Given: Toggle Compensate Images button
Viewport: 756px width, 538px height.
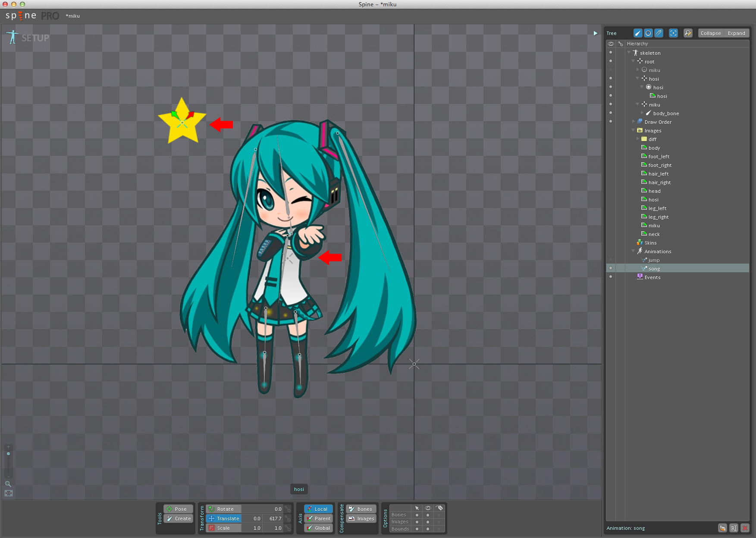Looking at the screenshot, I should click(361, 519).
